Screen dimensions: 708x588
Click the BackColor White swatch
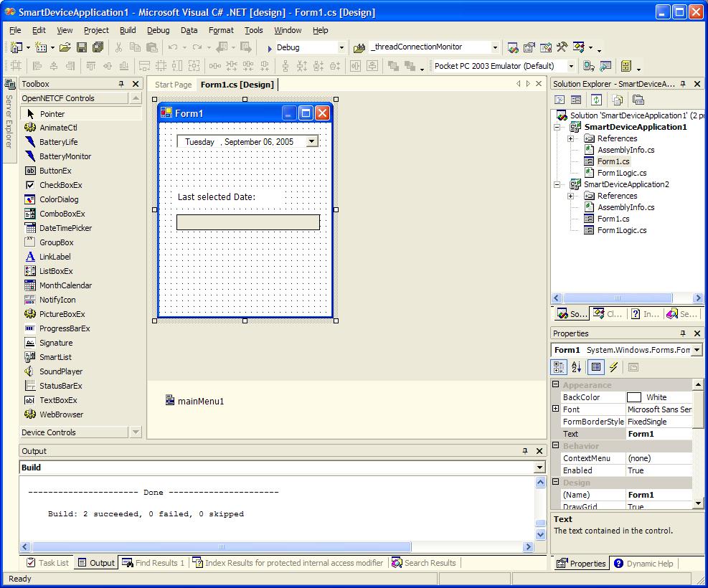pyautogui.click(x=634, y=397)
